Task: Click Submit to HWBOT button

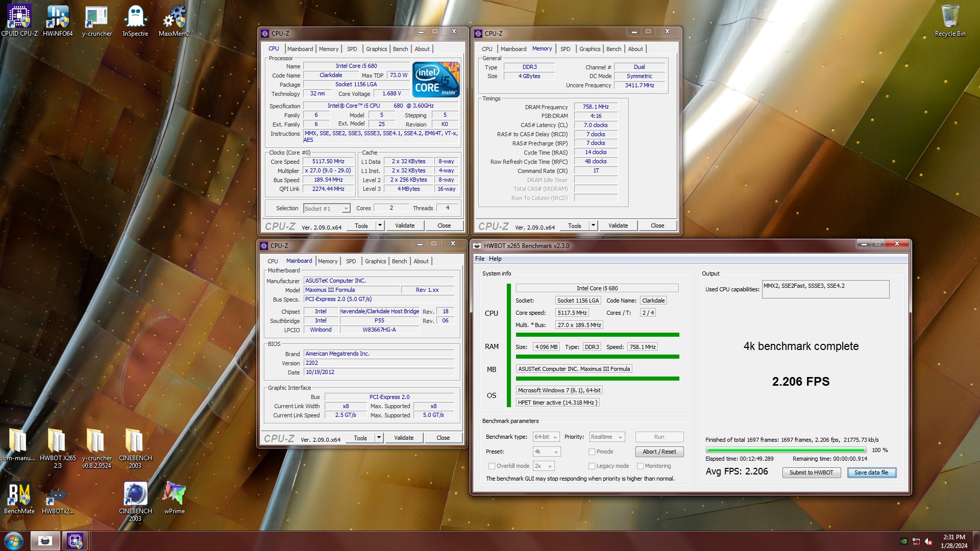Action: (812, 472)
